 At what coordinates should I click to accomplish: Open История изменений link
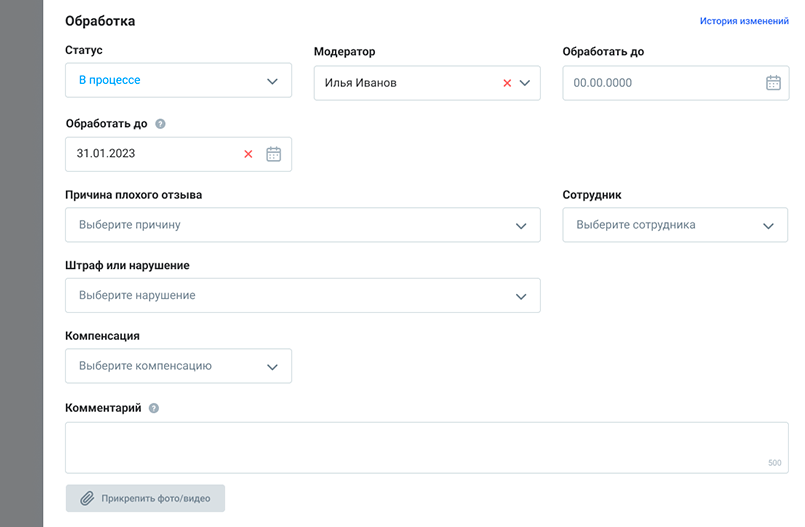pos(744,21)
